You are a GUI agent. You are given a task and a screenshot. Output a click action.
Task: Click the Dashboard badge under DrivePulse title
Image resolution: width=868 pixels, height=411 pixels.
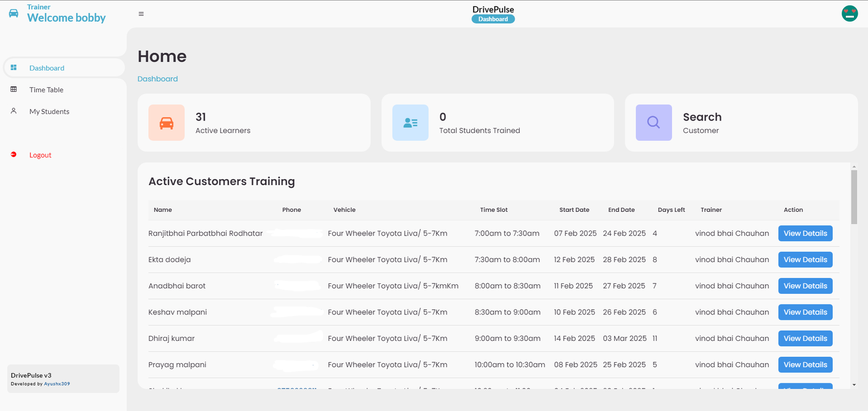[x=493, y=19]
